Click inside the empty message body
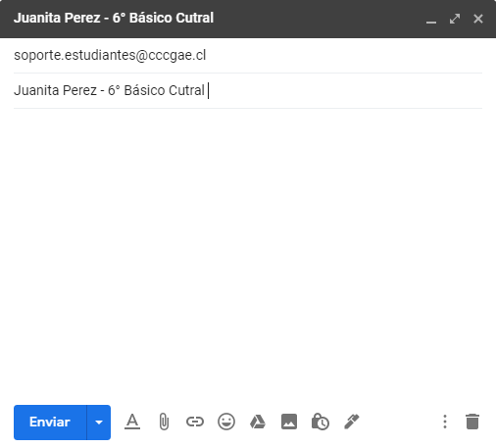 click(x=248, y=252)
